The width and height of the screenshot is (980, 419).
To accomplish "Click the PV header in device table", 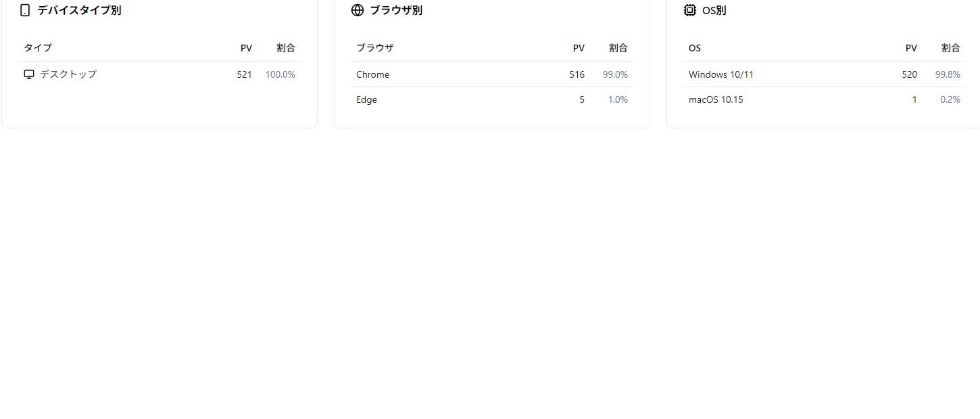I will coord(246,48).
